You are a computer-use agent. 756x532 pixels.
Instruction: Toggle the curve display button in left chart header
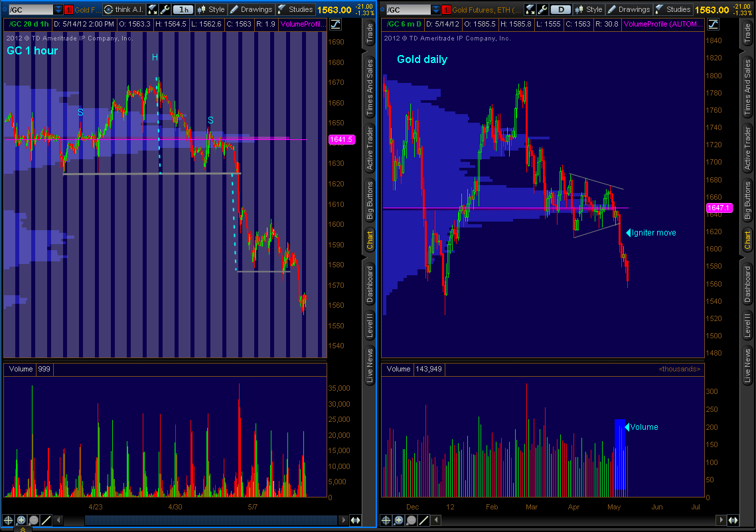[335, 24]
